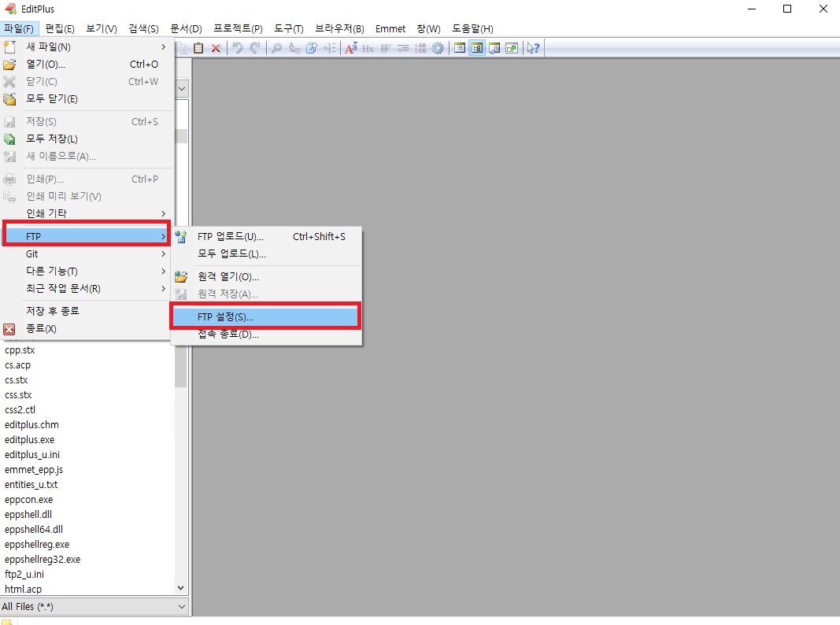Select css2.ctl in the file list

[x=20, y=409]
